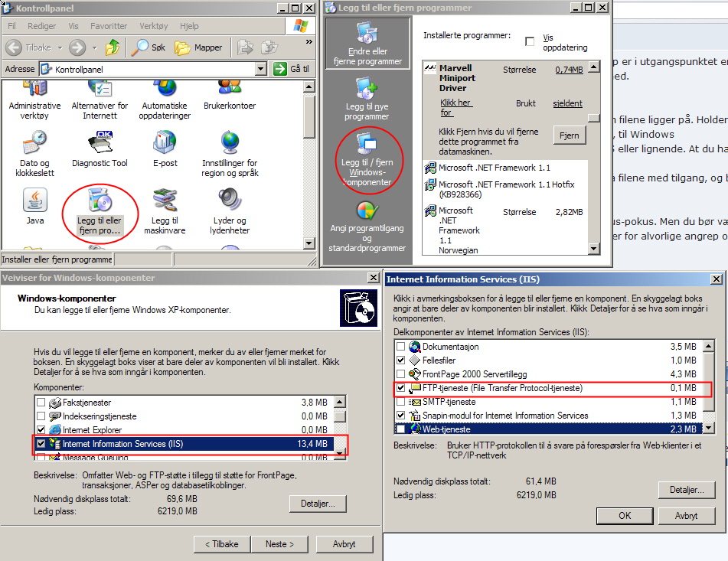Open Tilbake history dropdown arrow
Screen dimensions: 728x561
(60, 47)
